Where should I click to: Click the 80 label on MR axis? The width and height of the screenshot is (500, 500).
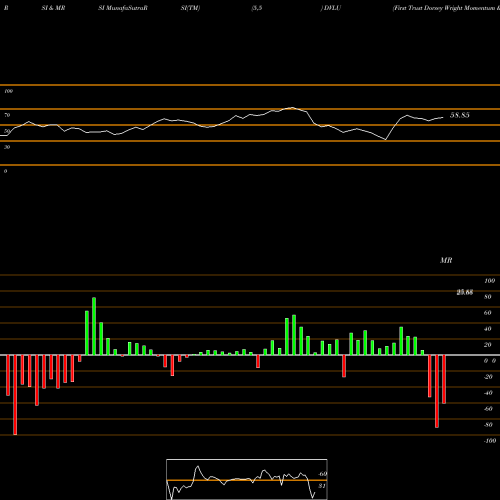click(x=488, y=297)
